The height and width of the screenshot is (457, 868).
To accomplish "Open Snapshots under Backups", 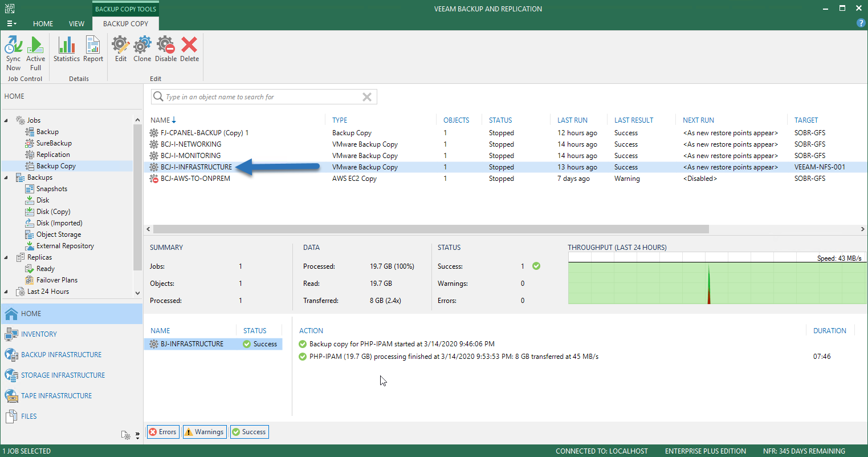I will (x=52, y=189).
